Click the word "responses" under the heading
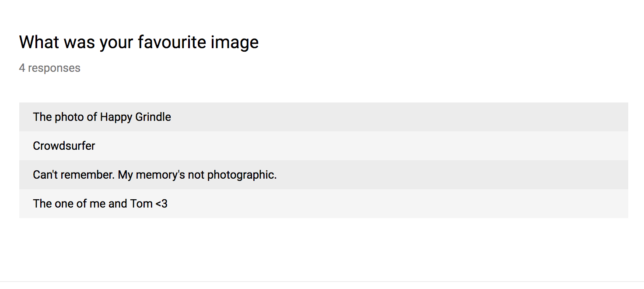644x289 pixels. point(54,68)
